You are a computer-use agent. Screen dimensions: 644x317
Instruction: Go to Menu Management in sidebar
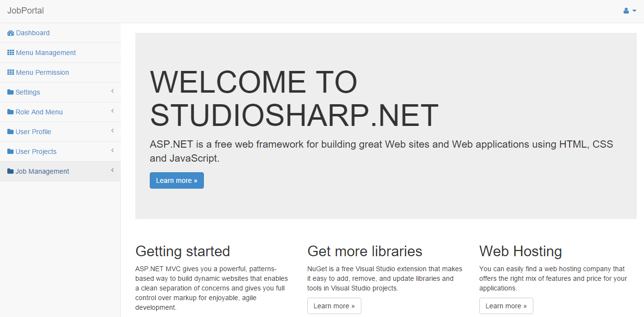[60, 53]
